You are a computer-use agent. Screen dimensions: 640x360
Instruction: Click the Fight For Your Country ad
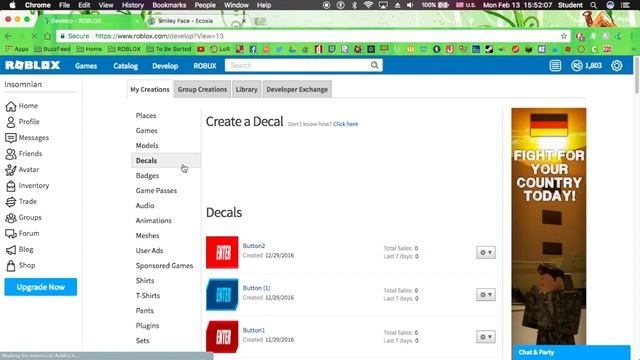click(549, 226)
